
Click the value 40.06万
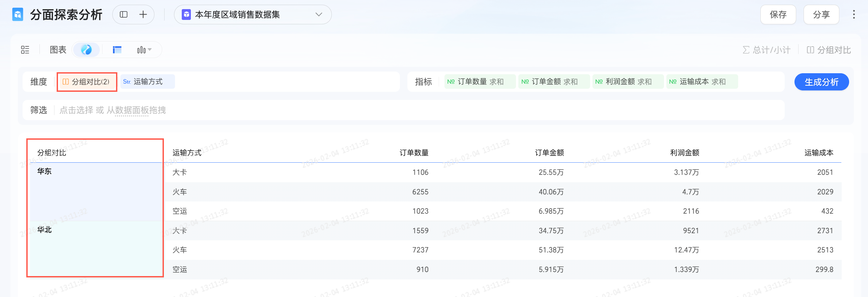pyautogui.click(x=551, y=192)
